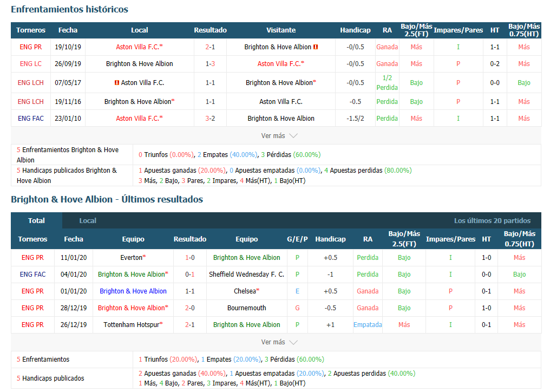This screenshot has height=392, width=550.
Task: Open the 3-2 result of 23/01/10 match
Action: 210,119
